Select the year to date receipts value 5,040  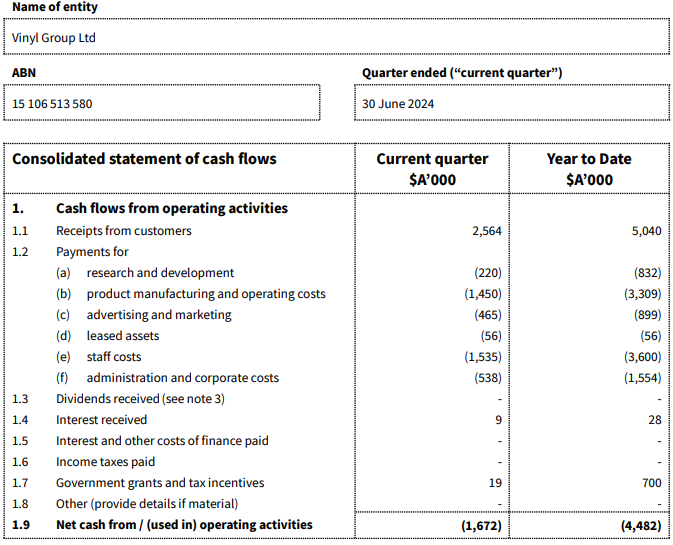(646, 231)
